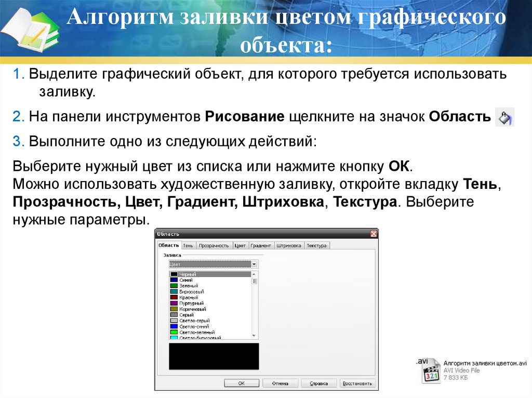The image size is (532, 398).
Task: Click the Область paint bucket icon
Action: click(x=505, y=117)
